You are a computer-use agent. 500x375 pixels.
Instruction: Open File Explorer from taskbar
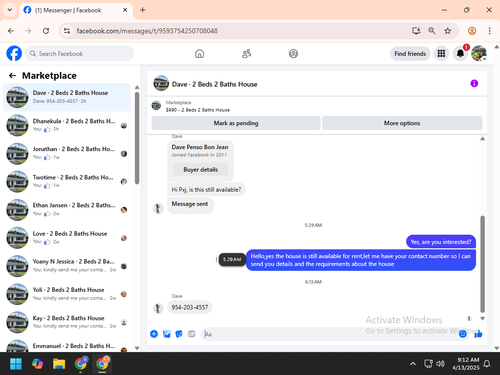[59, 364]
